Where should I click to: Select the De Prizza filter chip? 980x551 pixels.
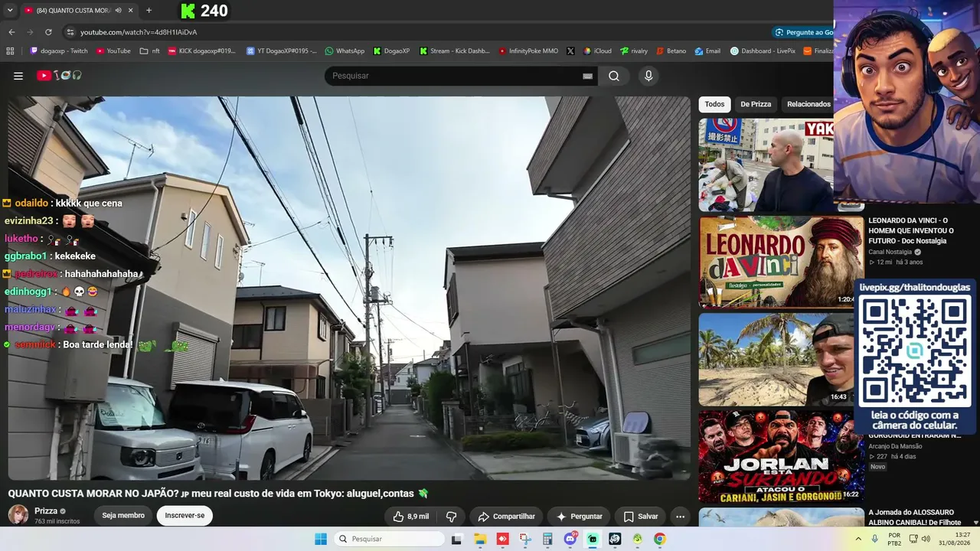click(x=756, y=104)
